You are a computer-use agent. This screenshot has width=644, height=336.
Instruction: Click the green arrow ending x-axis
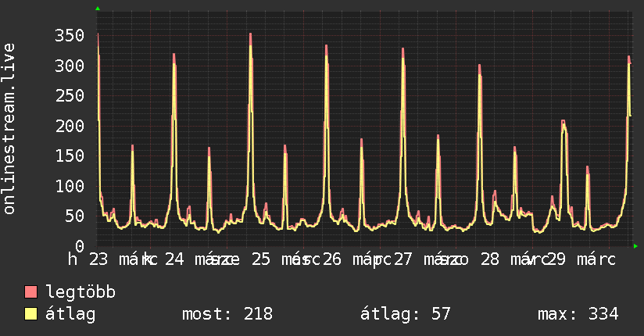click(635, 246)
